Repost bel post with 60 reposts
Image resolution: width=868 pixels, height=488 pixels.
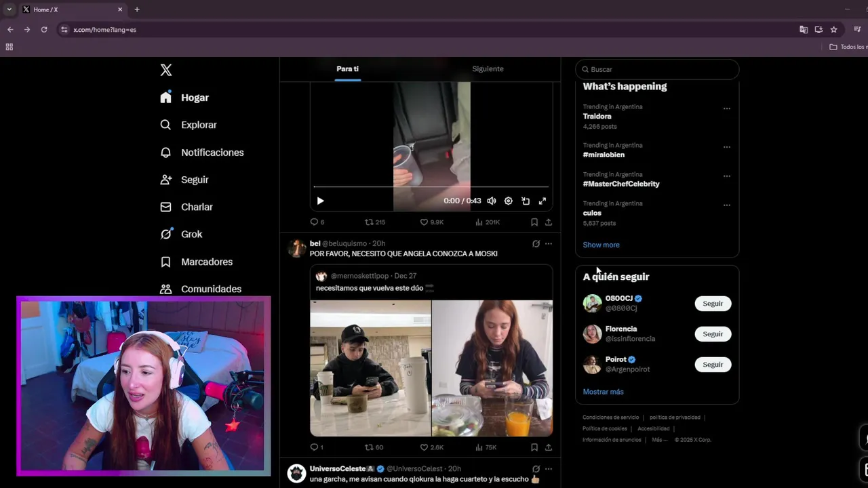[x=374, y=447]
